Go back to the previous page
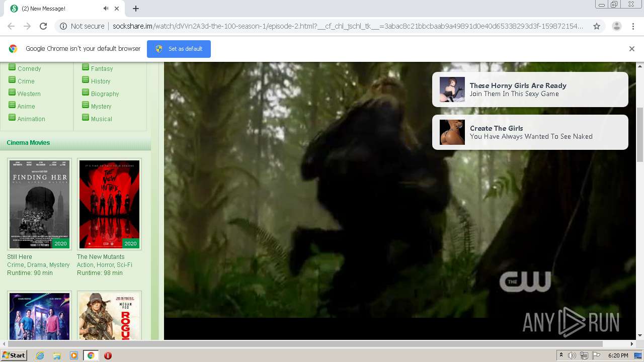This screenshot has width=644, height=362. click(11, 26)
